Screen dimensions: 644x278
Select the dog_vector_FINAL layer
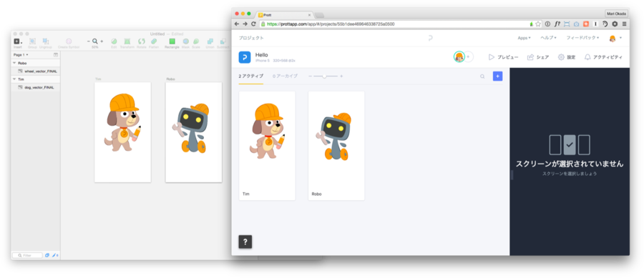(39, 87)
